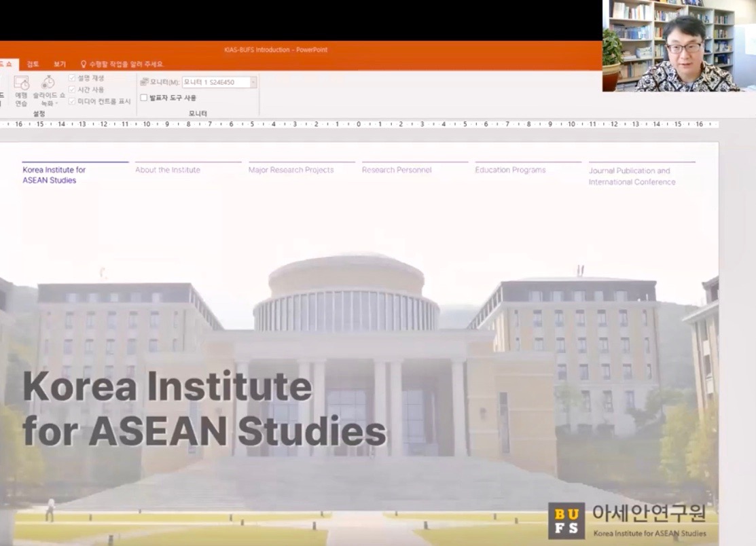Click Education Programs navigation item

(x=510, y=170)
